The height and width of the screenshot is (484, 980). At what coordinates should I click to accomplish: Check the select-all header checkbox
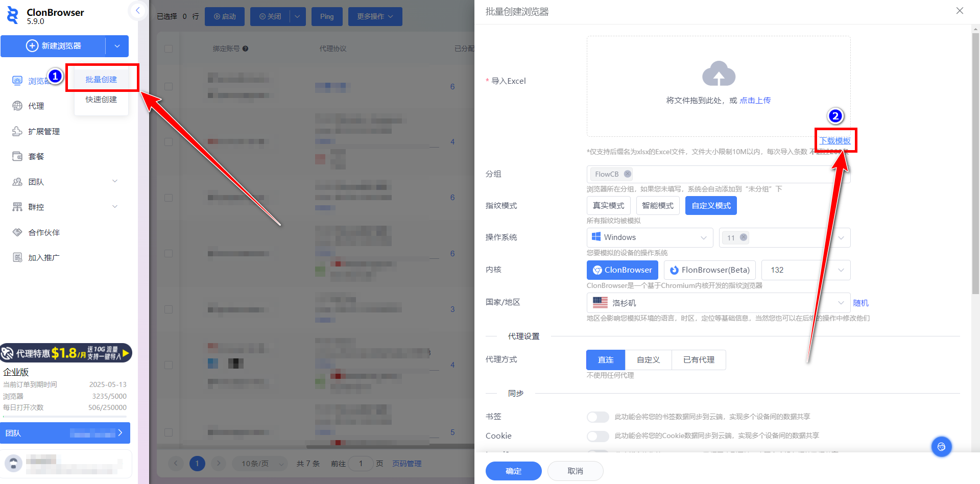click(x=169, y=49)
